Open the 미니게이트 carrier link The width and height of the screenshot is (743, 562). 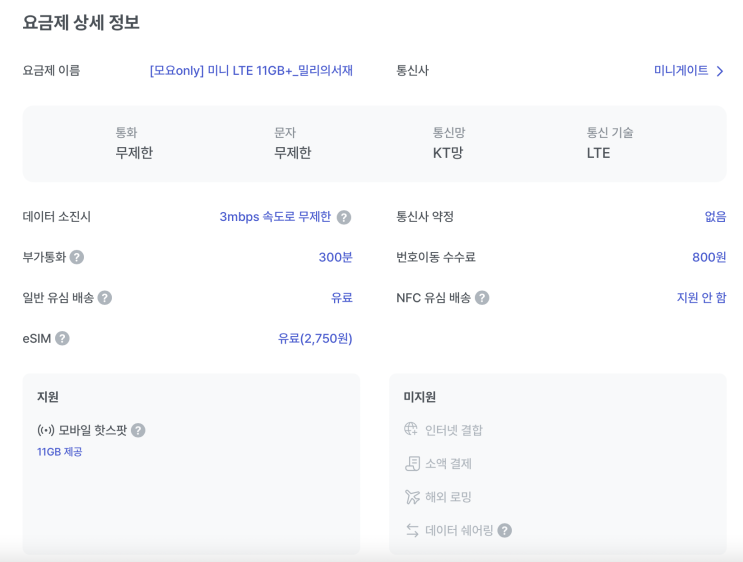point(681,70)
